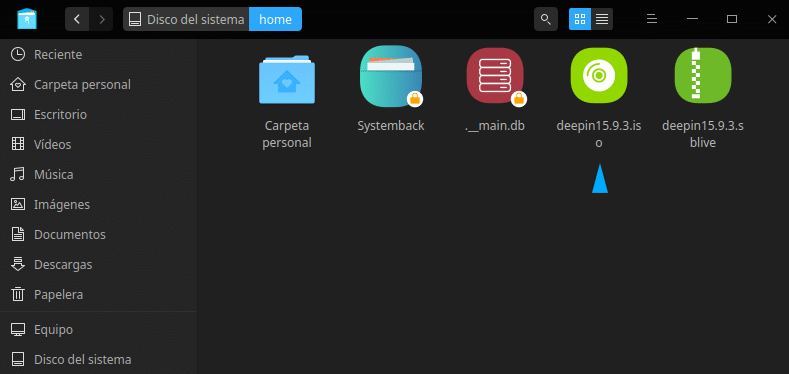Click the lock badge on .__main.db
The image size is (789, 374).
[x=519, y=99]
